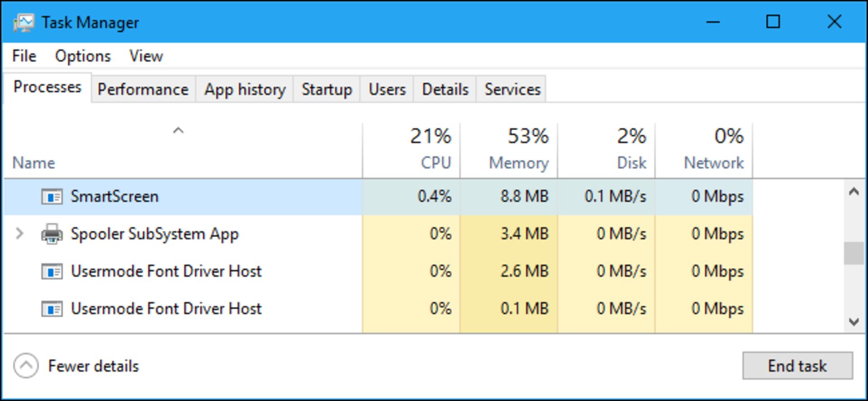Switch to the Performance tab
868x401 pixels.
(143, 89)
